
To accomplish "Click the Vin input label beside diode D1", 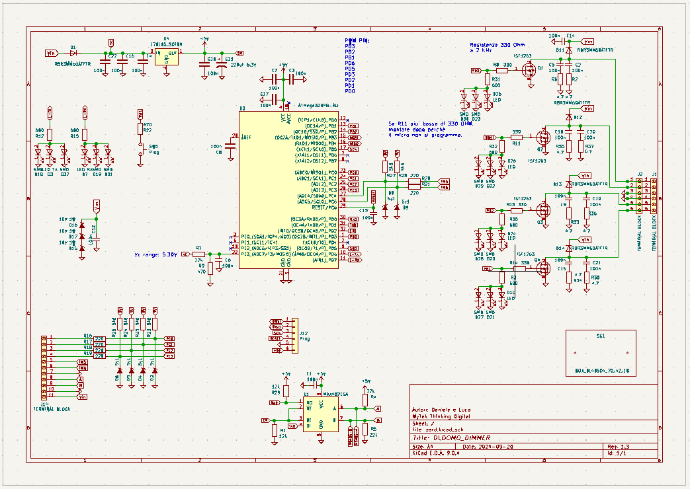I will pyautogui.click(x=51, y=53).
